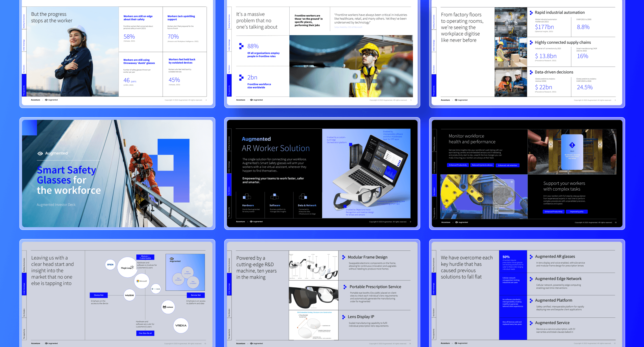Click the Augmented eye logo on cover slide

40,153
